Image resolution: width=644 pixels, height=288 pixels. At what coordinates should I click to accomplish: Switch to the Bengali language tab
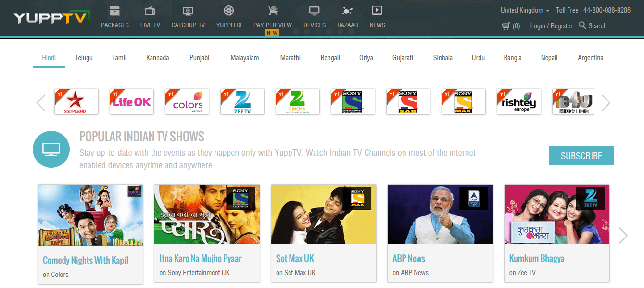330,58
